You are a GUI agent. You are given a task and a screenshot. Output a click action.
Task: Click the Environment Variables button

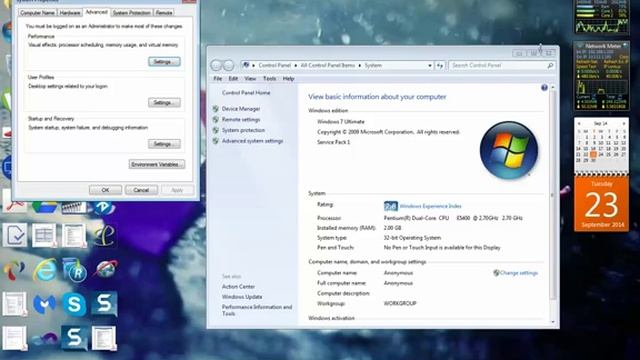coord(157,164)
